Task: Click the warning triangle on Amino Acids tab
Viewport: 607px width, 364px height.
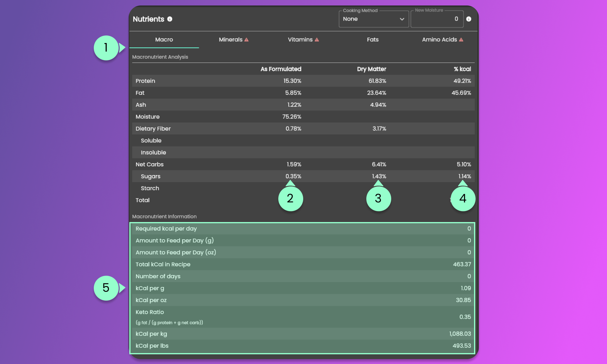Action: [461, 40]
